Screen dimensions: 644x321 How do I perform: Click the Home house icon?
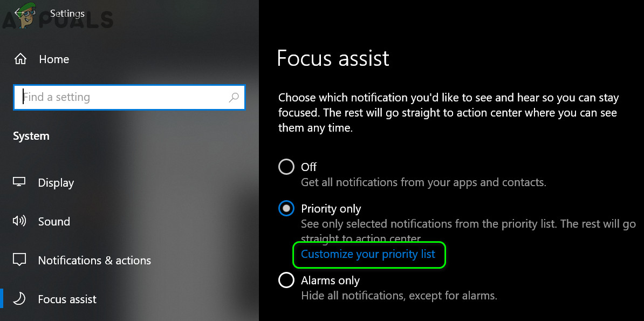20,59
